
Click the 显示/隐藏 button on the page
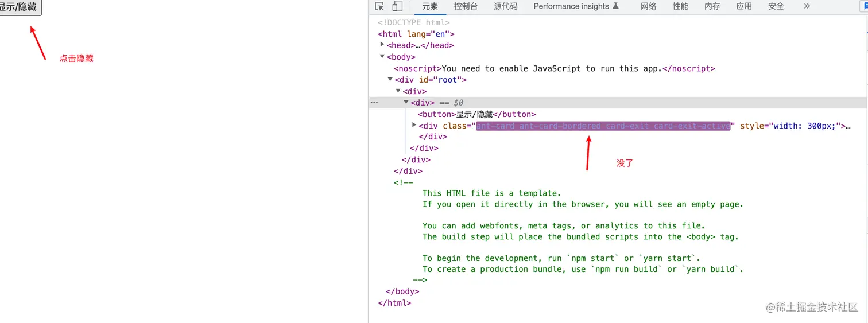20,7
